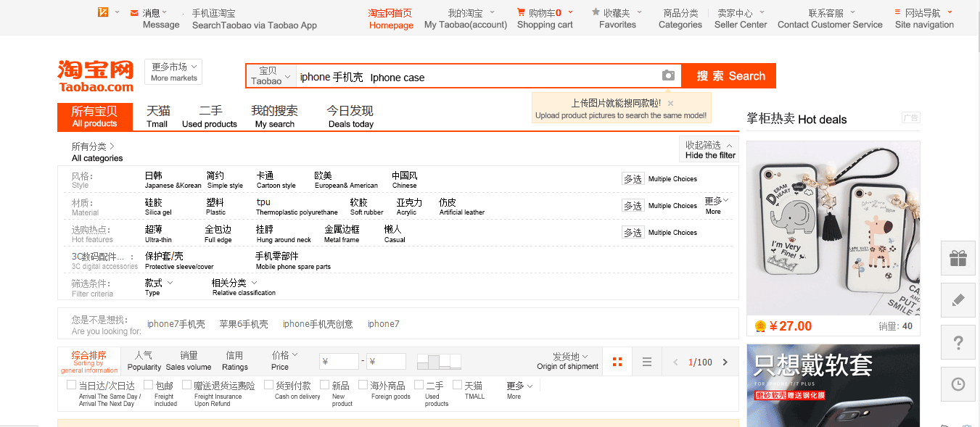Select the Used products tab
This screenshot has height=427, width=980.
tap(210, 116)
